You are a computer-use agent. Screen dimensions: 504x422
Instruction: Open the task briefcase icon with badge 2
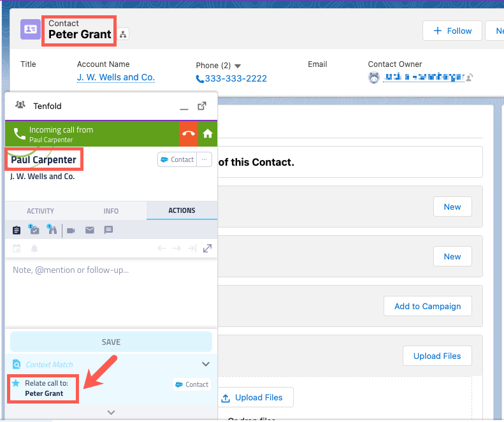click(x=34, y=229)
